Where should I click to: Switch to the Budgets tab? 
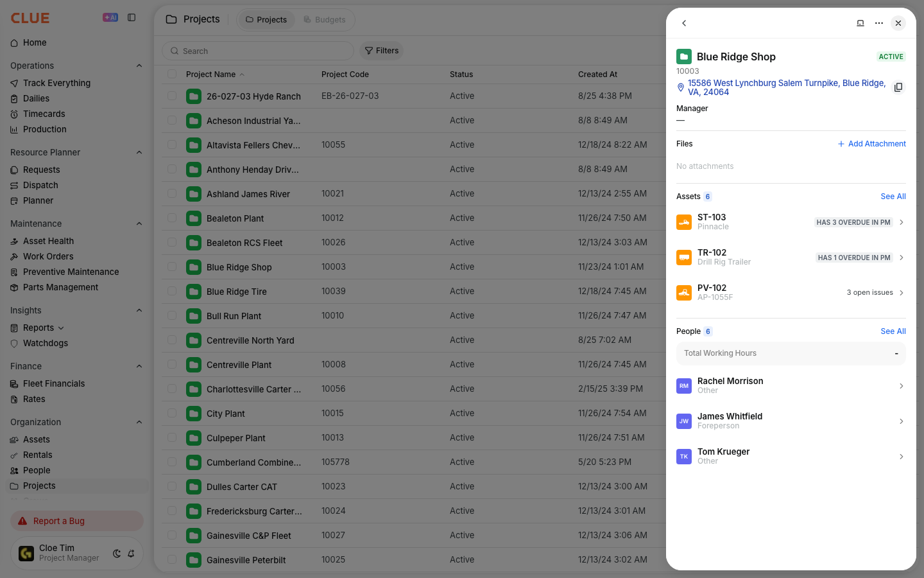tap(325, 20)
